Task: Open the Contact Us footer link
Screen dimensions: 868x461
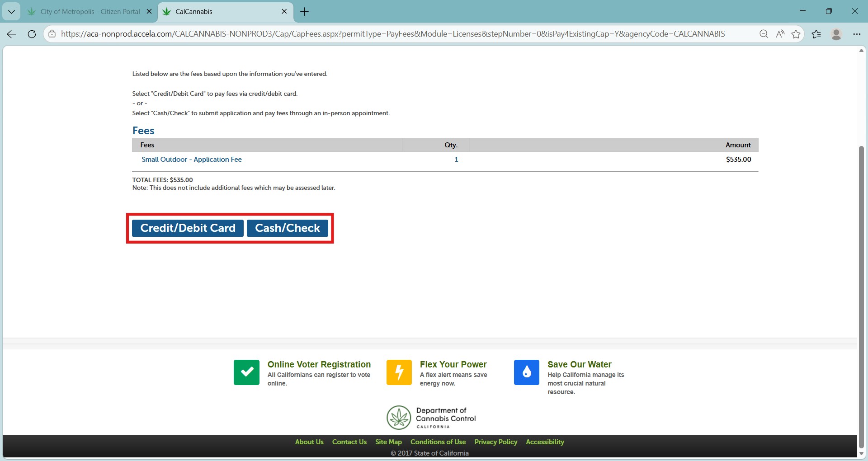Action: point(349,442)
